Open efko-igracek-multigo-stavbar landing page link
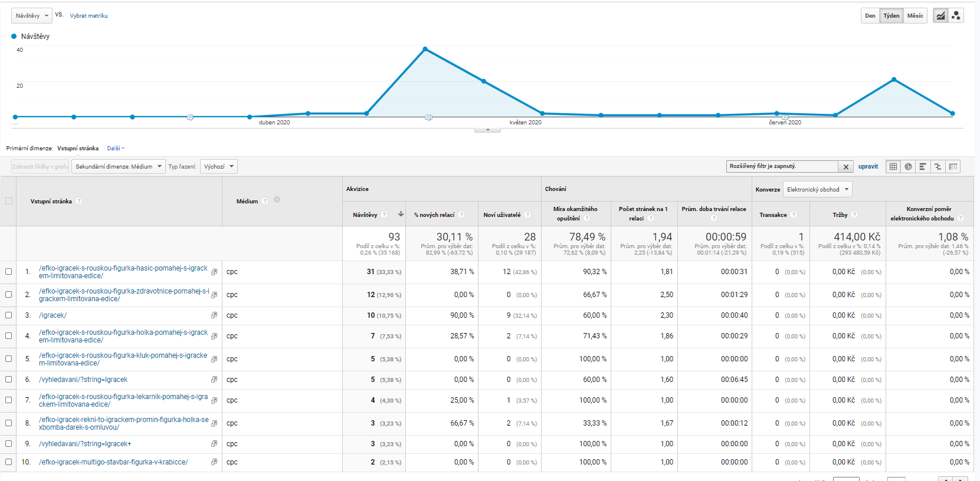The image size is (980, 481). [113, 462]
